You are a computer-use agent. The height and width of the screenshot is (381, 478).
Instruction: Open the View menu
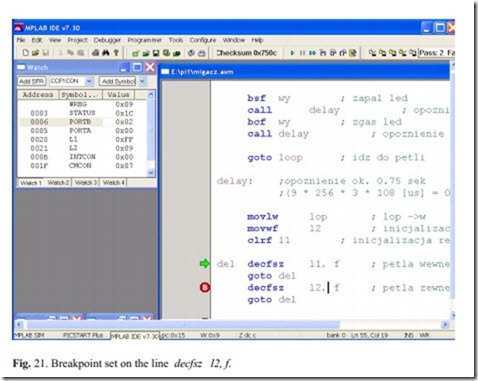pos(55,40)
